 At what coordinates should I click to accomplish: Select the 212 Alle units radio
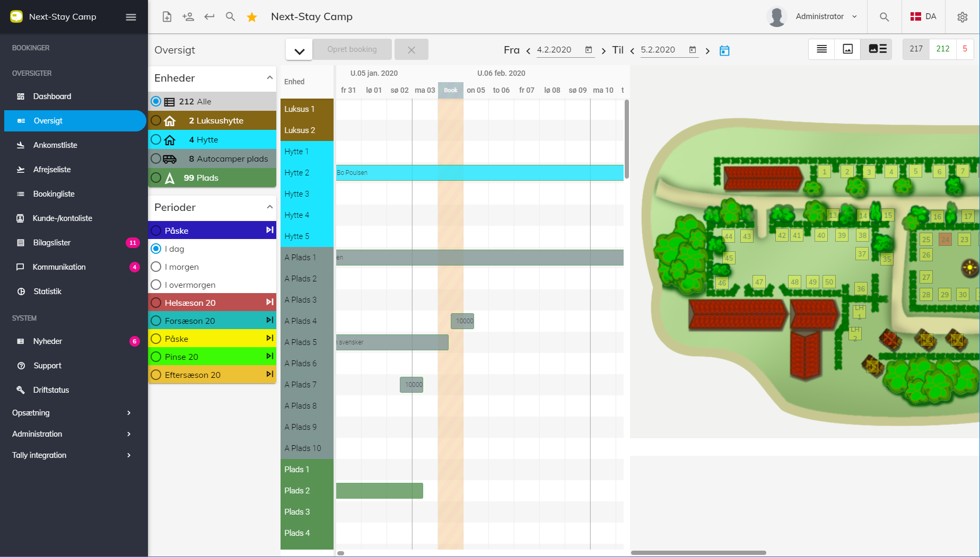156,101
